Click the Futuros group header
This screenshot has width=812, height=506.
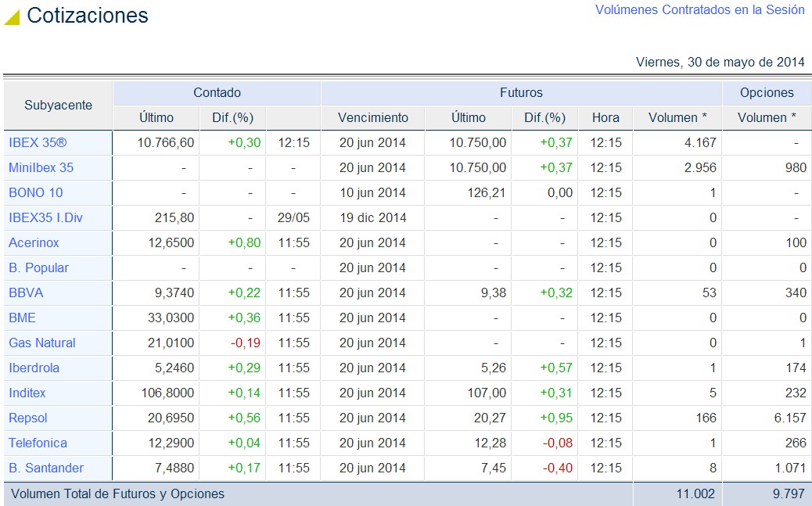(522, 93)
